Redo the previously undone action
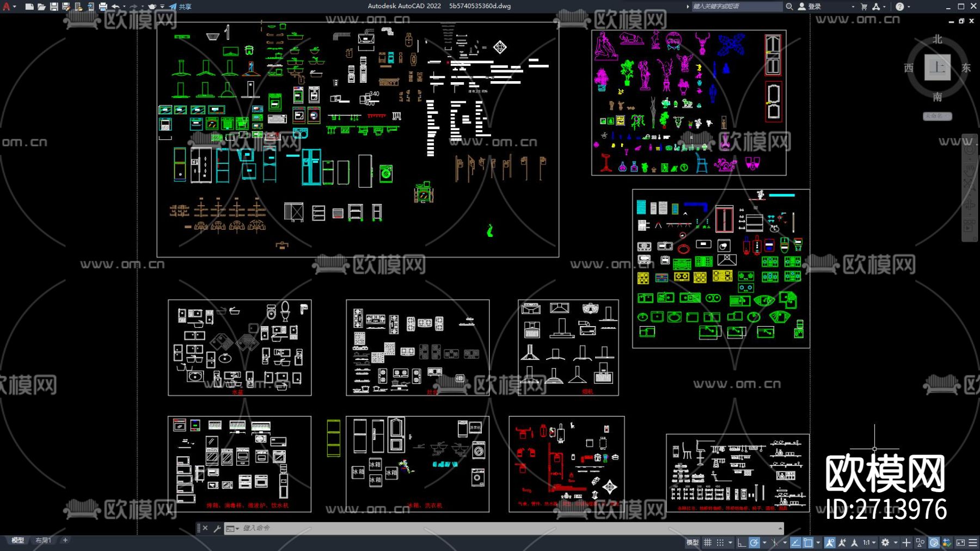The height and width of the screenshot is (551, 980). point(134,7)
